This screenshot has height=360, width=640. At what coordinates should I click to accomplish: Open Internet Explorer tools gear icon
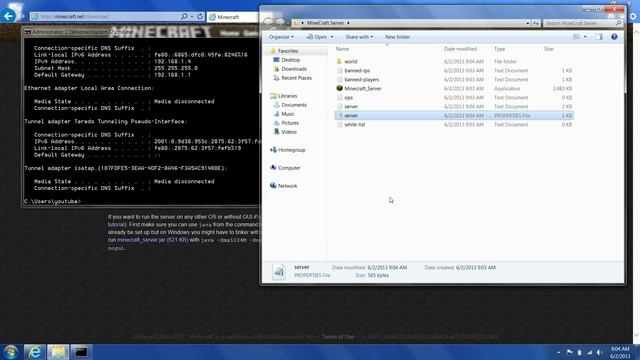tap(633, 16)
